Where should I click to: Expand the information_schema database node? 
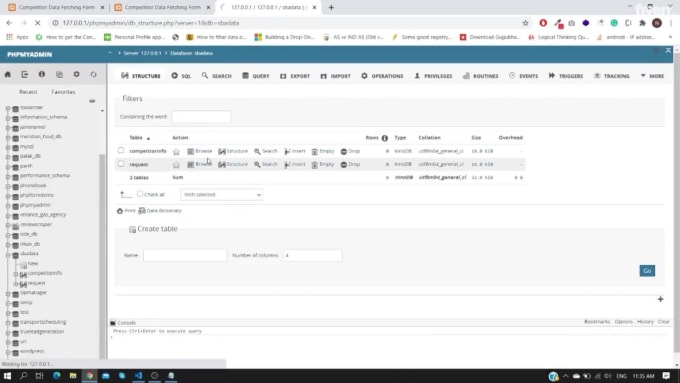click(x=8, y=118)
